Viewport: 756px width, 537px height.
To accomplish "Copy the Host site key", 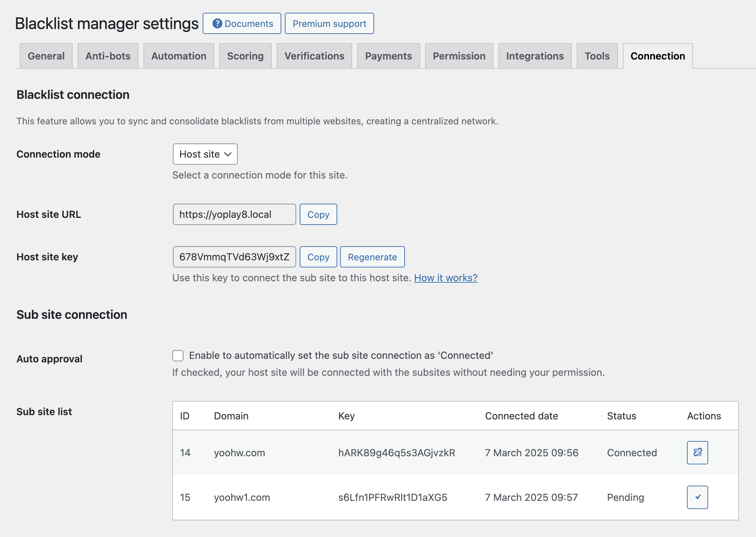I will click(x=318, y=257).
